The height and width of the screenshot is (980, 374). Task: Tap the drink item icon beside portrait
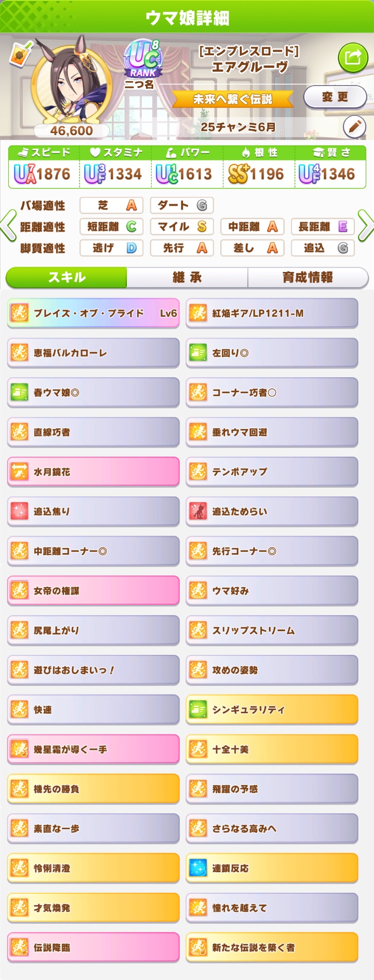(21, 54)
